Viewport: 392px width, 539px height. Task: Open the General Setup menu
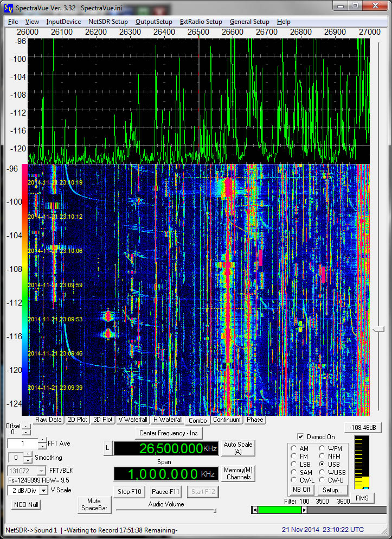(249, 22)
